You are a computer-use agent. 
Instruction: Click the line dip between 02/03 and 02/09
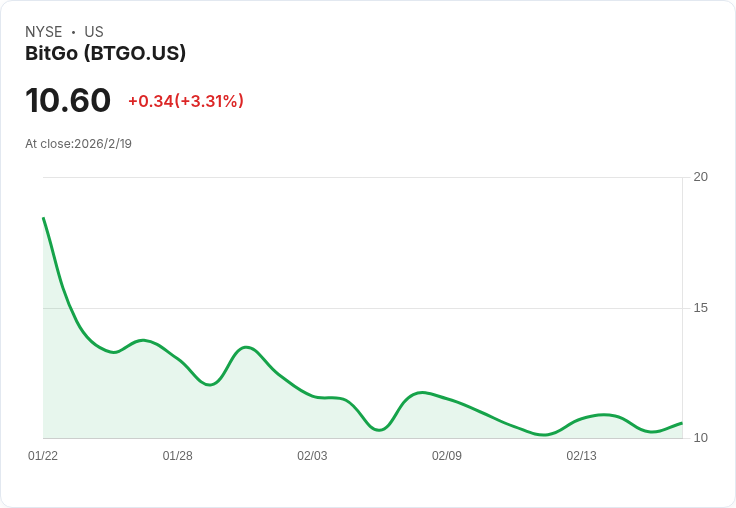tap(379, 430)
